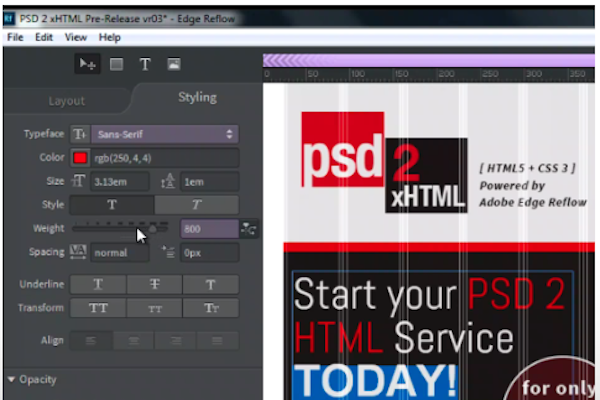This screenshot has width=600, height=400.
Task: Align text center
Action: [134, 340]
